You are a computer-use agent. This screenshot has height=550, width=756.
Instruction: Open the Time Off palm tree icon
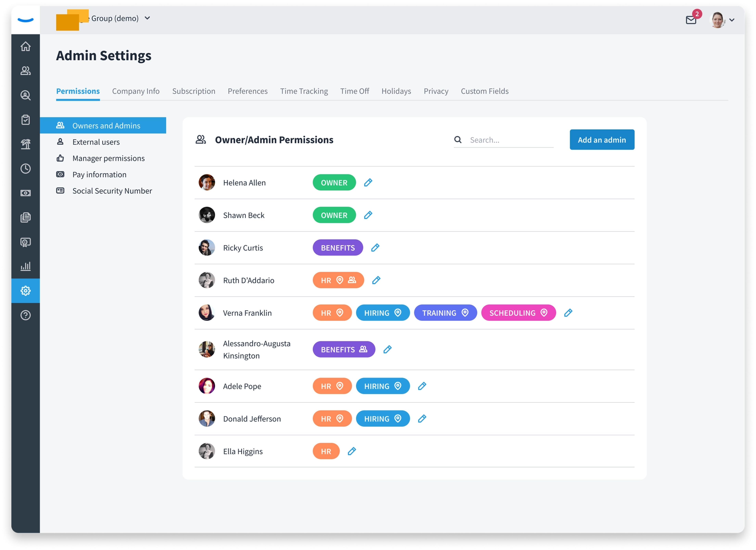point(25,144)
